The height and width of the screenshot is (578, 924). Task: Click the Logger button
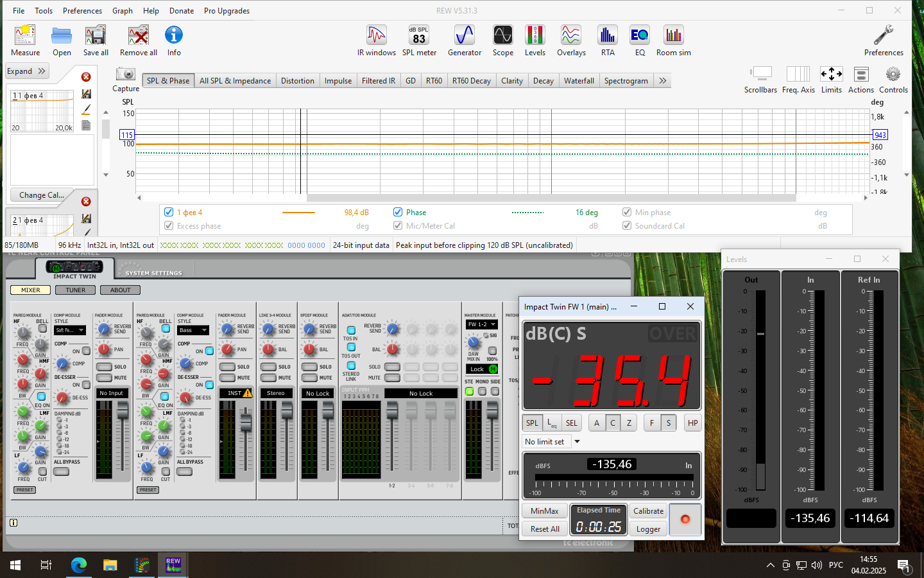pos(648,529)
